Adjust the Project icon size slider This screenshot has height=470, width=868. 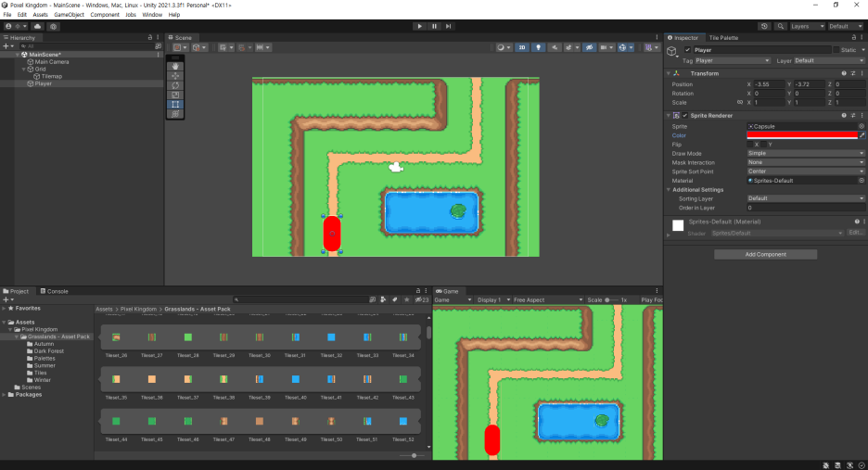[413, 455]
